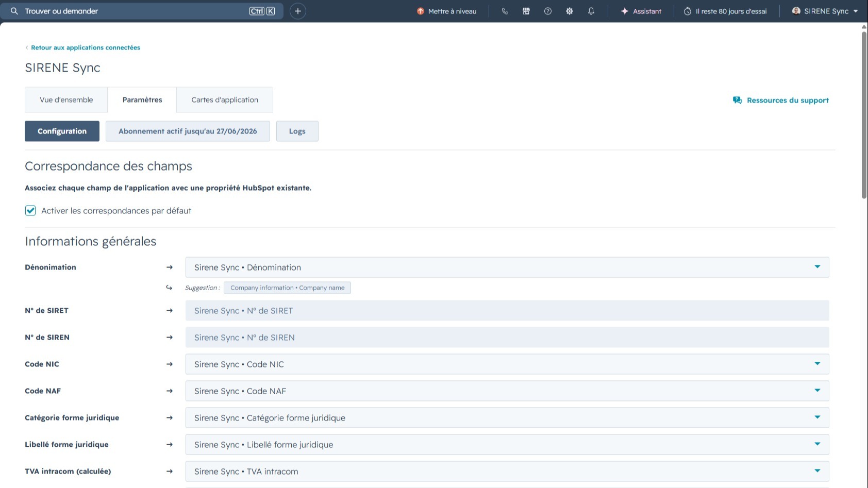The image size is (868, 488).
Task: Click the Assistant sparkle icon
Action: 625,11
